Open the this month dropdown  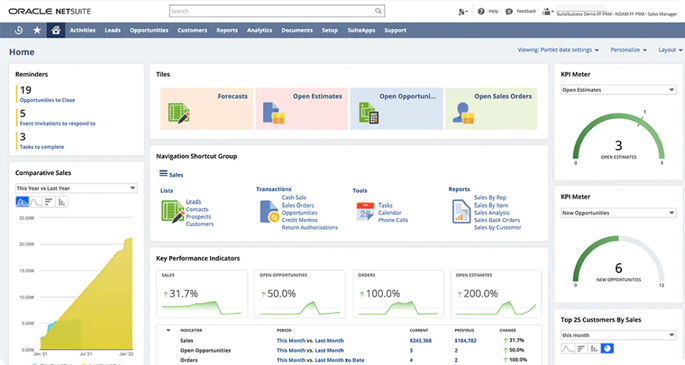click(619, 335)
